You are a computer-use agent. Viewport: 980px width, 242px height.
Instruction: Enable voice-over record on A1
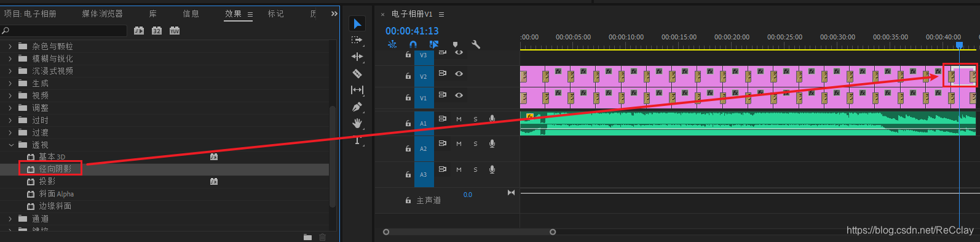click(492, 118)
